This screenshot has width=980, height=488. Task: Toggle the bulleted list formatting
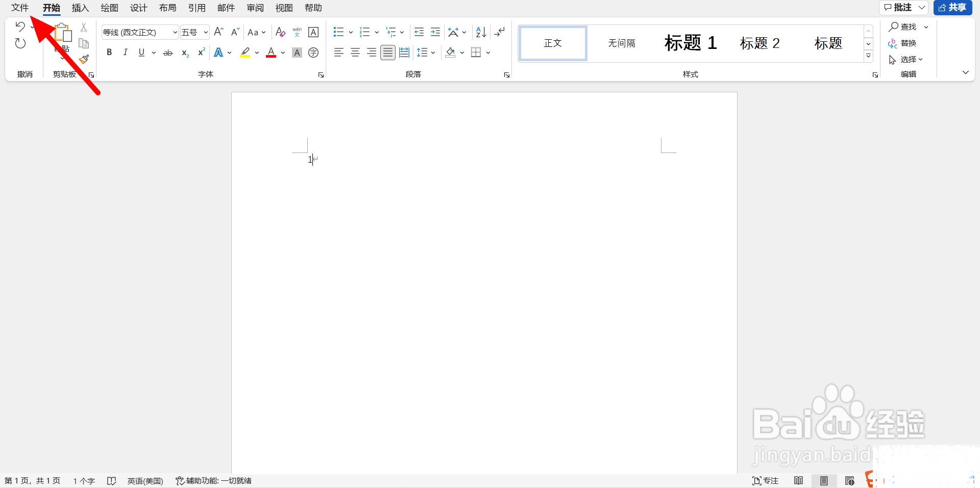click(x=338, y=32)
